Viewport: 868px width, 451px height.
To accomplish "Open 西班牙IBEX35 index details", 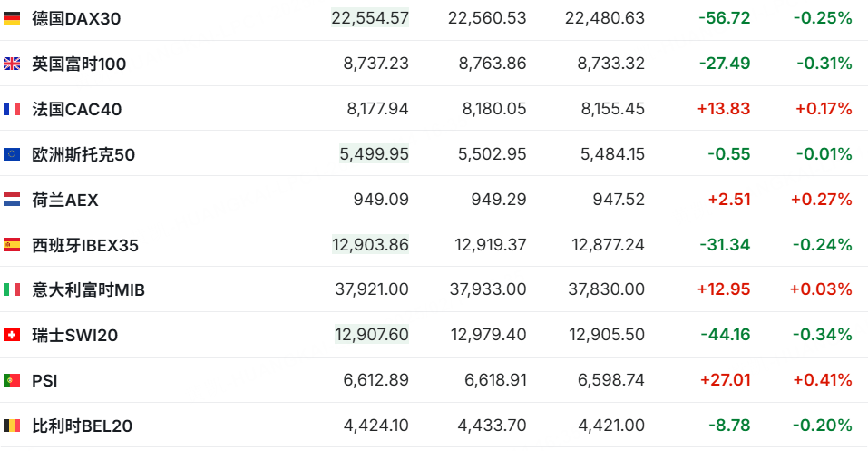I will 85,245.
